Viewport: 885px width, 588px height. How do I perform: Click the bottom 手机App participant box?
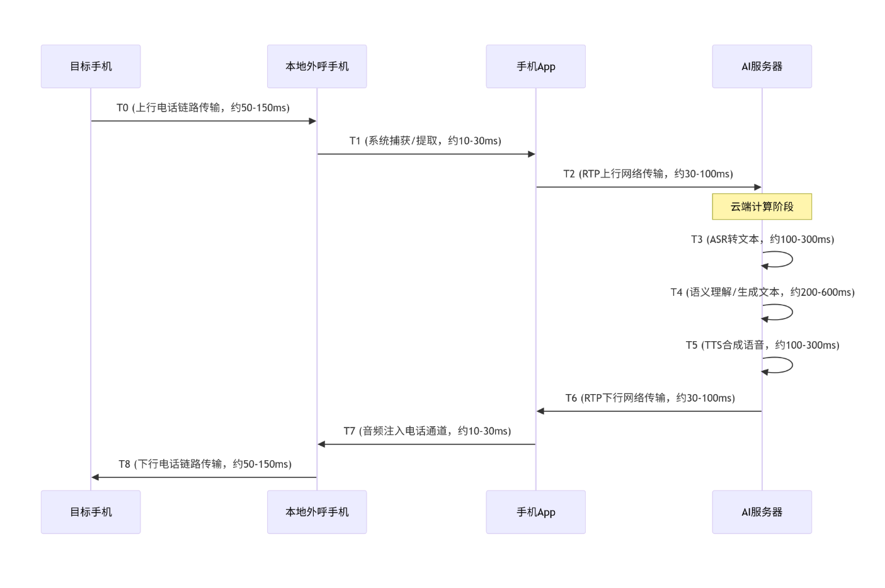pyautogui.click(x=535, y=512)
